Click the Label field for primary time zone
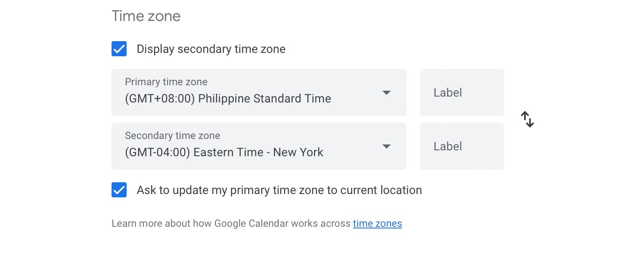The height and width of the screenshot is (257, 644). (461, 92)
